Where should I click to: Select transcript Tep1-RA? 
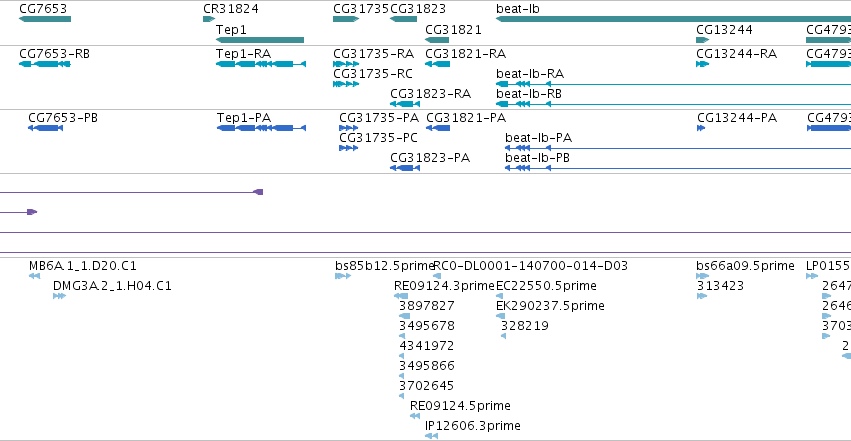click(x=261, y=64)
